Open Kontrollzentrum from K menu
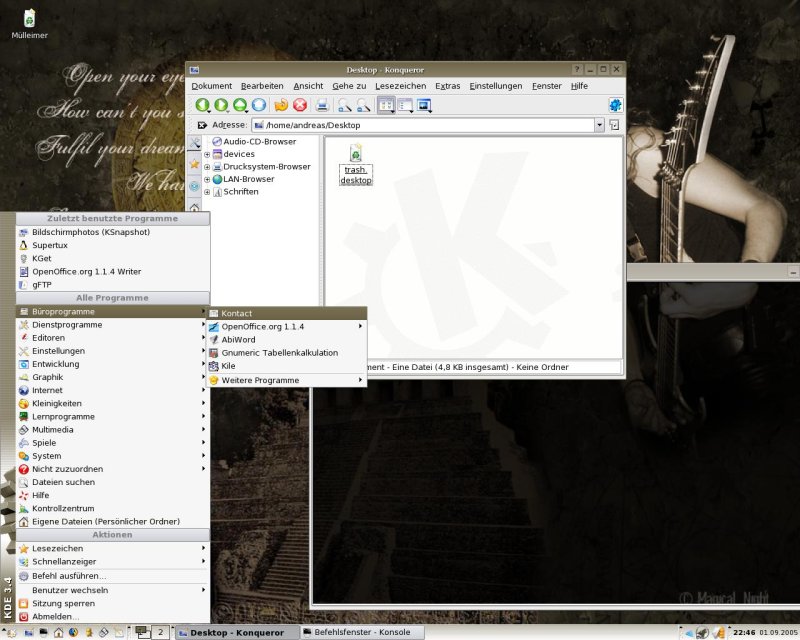Screen dimensions: 800x640 tap(113, 508)
